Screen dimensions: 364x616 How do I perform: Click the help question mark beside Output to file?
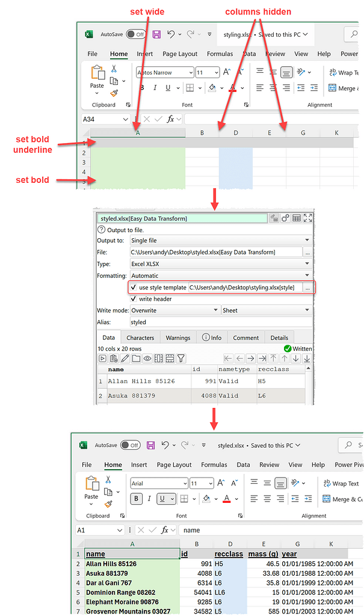pyautogui.click(x=102, y=229)
